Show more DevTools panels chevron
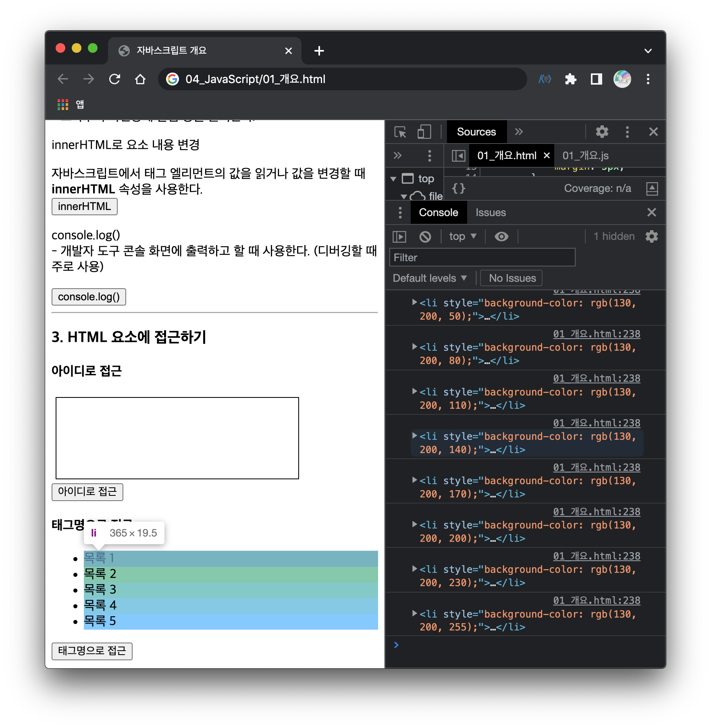Screen dimensions: 711x728 pos(519,132)
